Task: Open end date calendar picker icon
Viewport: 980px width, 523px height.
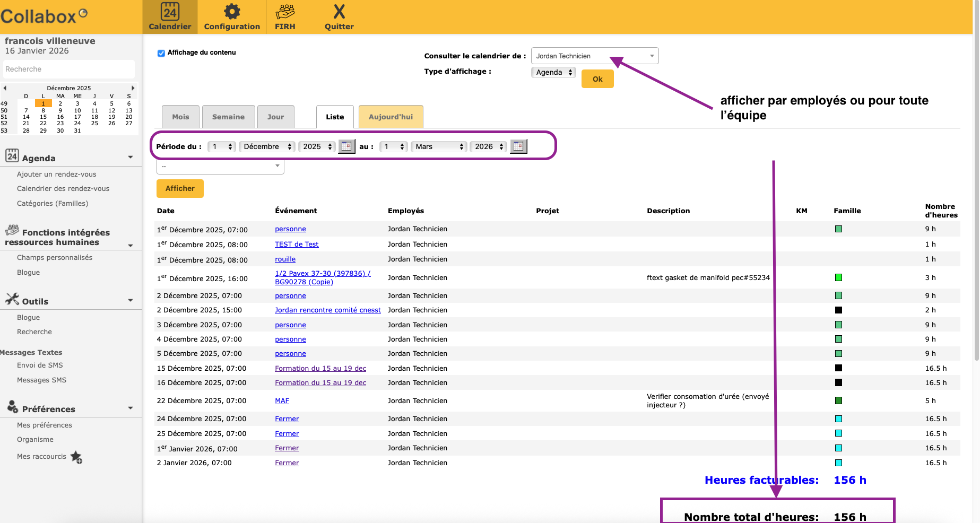Action: [518, 146]
